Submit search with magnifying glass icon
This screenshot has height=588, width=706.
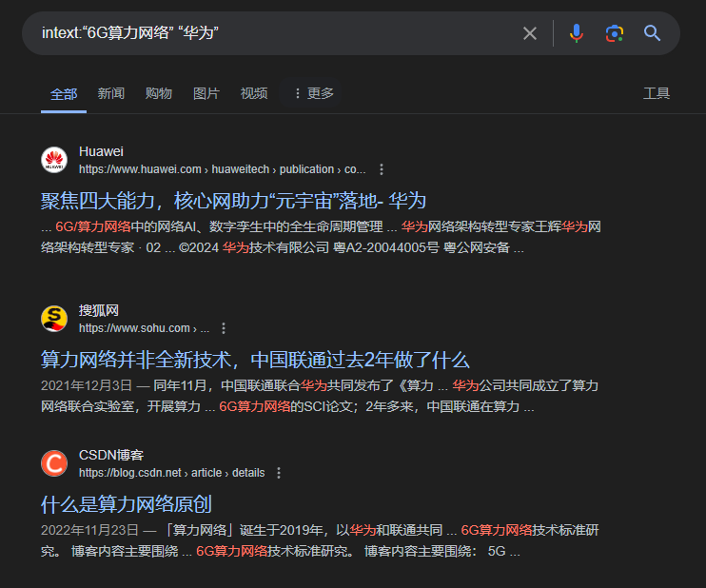(x=652, y=33)
